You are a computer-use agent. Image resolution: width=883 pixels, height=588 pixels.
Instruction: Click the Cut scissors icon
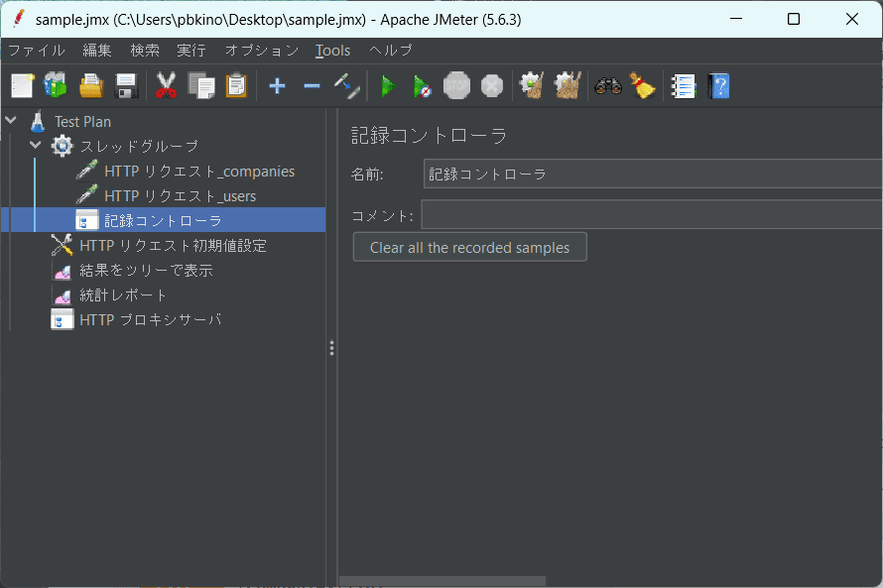(166, 86)
